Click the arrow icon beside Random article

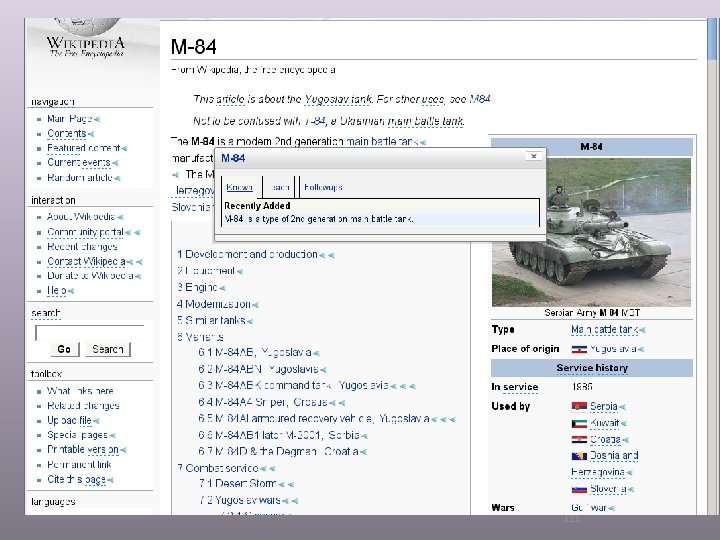pos(117,178)
